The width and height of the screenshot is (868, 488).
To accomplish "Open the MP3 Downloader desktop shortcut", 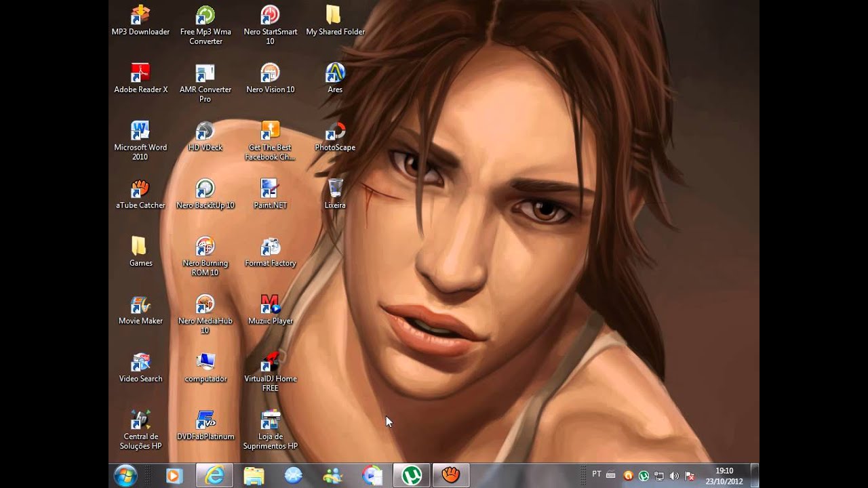I will 140,20.
